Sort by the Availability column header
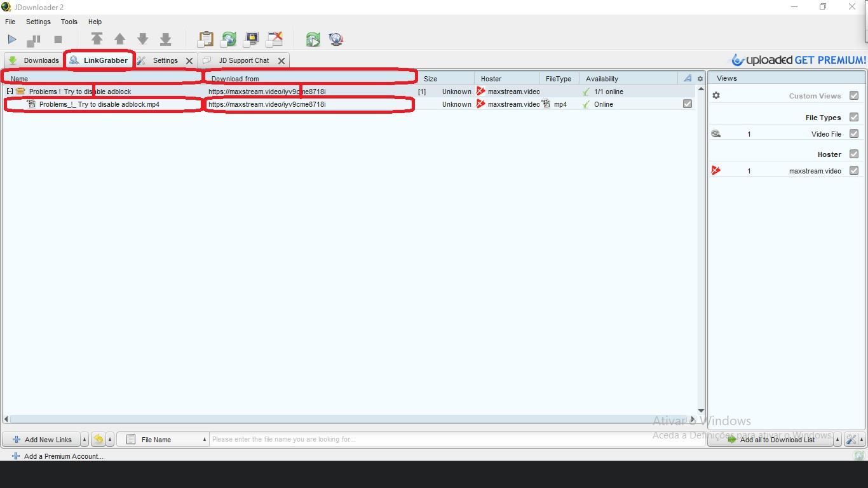The image size is (868, 488). 629,79
